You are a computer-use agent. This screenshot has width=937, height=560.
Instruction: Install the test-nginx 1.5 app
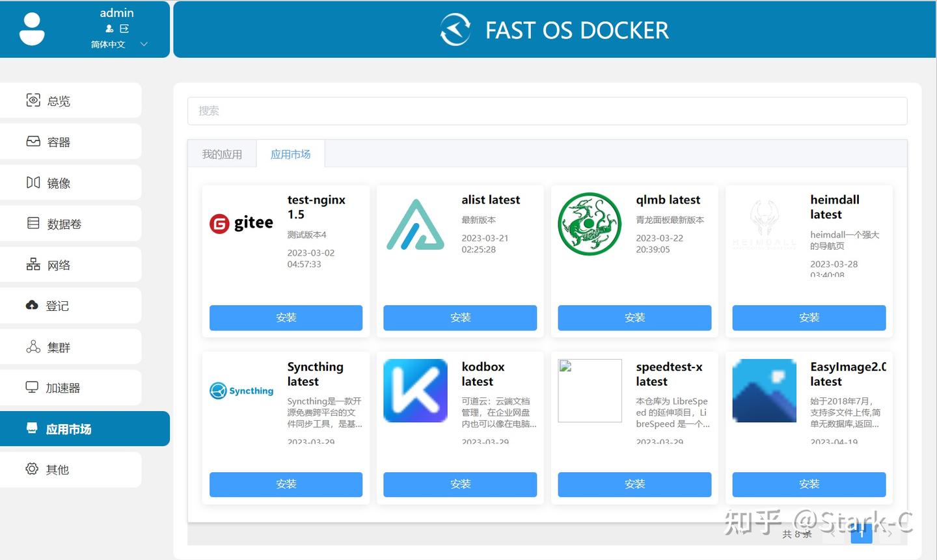pyautogui.click(x=286, y=317)
